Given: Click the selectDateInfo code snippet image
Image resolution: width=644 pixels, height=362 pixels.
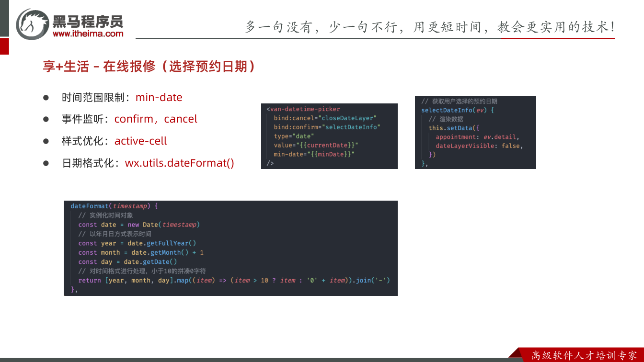Looking at the screenshot, I should click(x=475, y=132).
